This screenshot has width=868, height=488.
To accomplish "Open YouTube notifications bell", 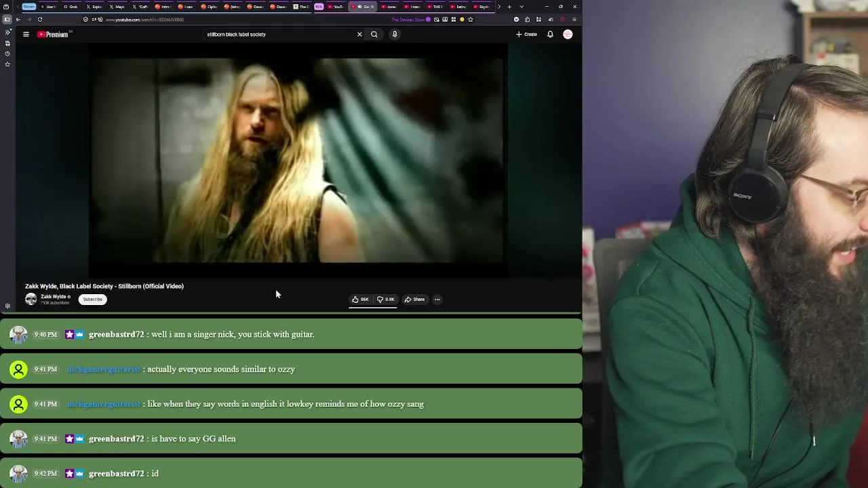I will pos(550,35).
